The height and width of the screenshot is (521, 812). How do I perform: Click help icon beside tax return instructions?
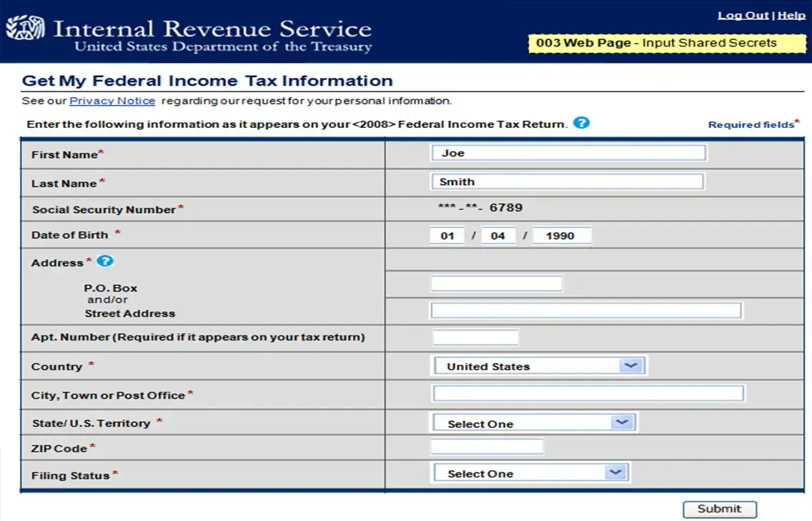pos(581,123)
